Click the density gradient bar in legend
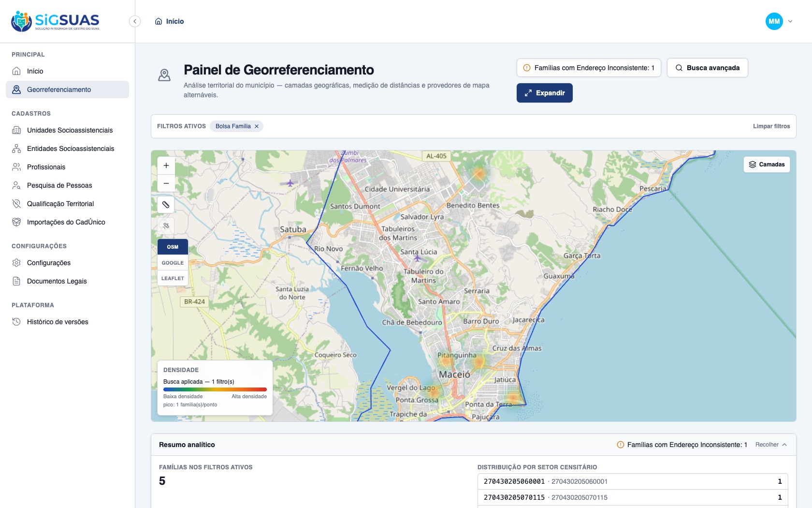 (215, 389)
